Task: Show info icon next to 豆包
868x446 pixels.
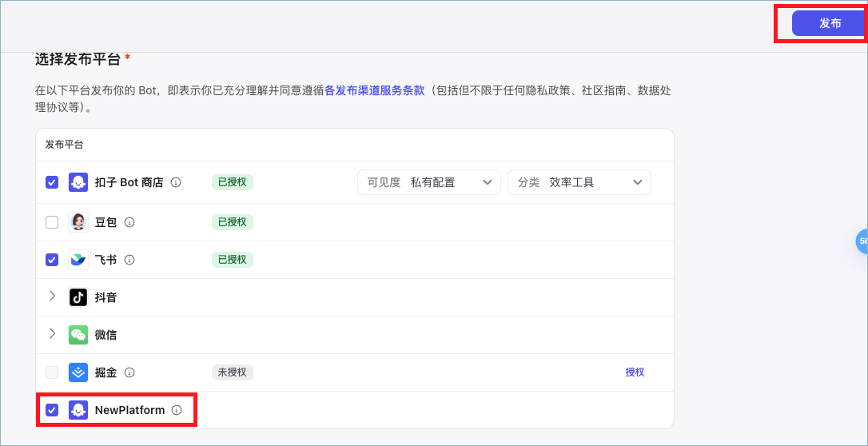Action: coord(129,222)
